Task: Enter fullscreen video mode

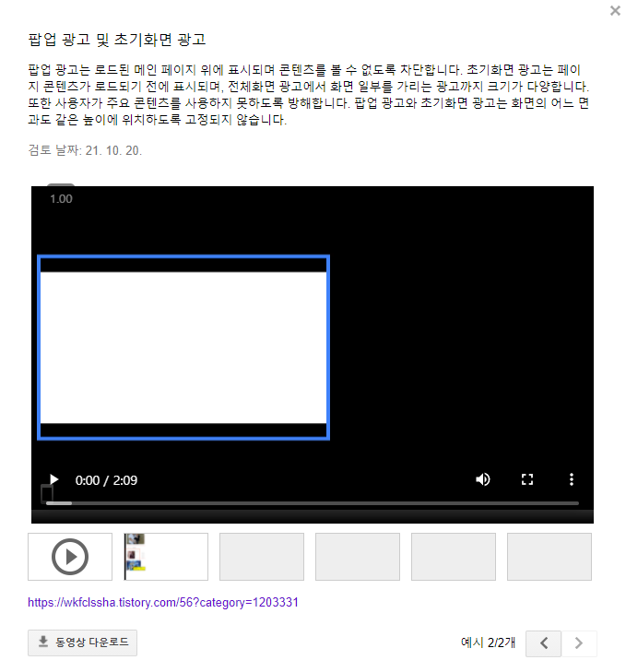Action: [x=527, y=479]
